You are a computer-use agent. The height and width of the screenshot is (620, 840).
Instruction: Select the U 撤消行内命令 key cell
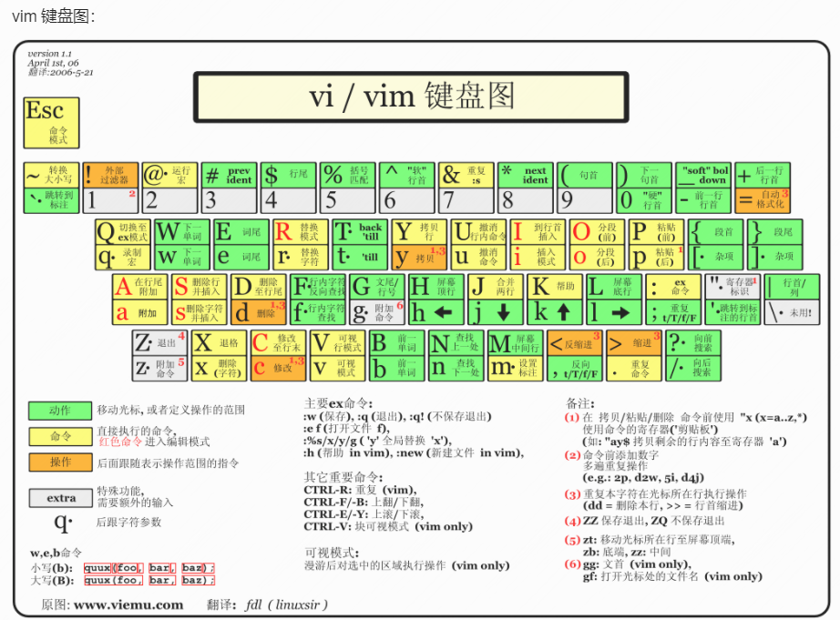point(478,232)
